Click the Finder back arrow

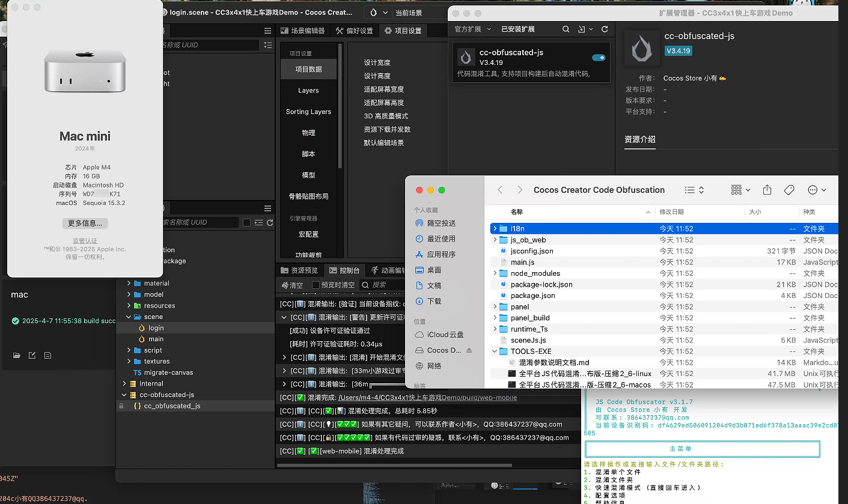click(x=500, y=190)
